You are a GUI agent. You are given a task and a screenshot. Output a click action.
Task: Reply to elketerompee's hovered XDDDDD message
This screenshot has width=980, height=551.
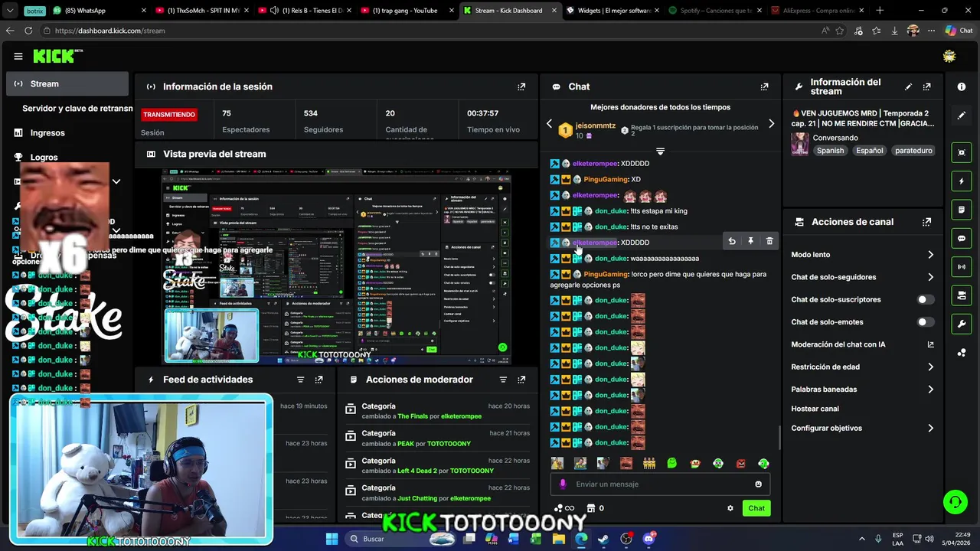(x=732, y=241)
